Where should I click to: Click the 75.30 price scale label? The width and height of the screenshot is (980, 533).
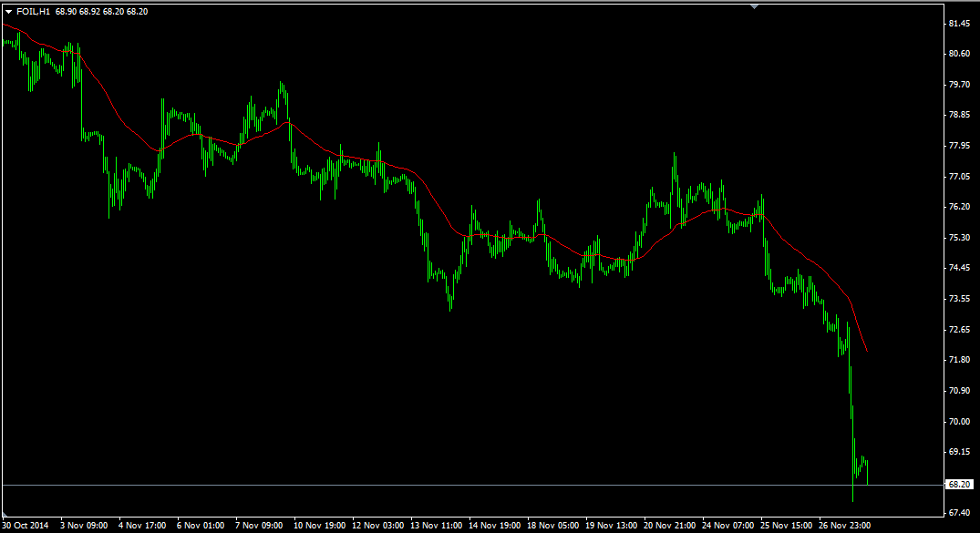tap(959, 238)
